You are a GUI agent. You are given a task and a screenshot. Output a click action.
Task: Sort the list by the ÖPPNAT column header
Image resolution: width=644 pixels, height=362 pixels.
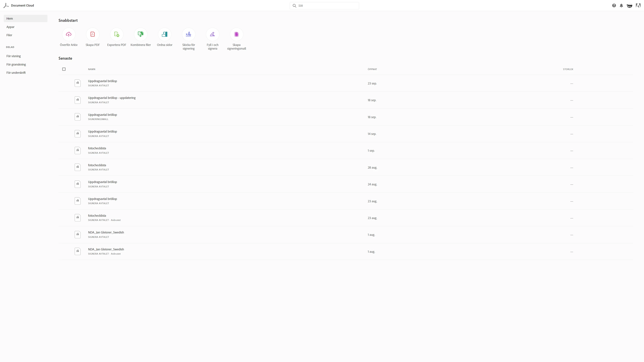click(372, 69)
